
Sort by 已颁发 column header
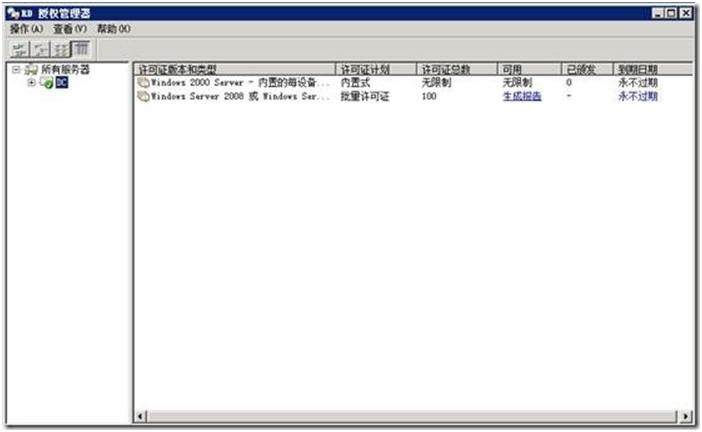pyautogui.click(x=587, y=69)
